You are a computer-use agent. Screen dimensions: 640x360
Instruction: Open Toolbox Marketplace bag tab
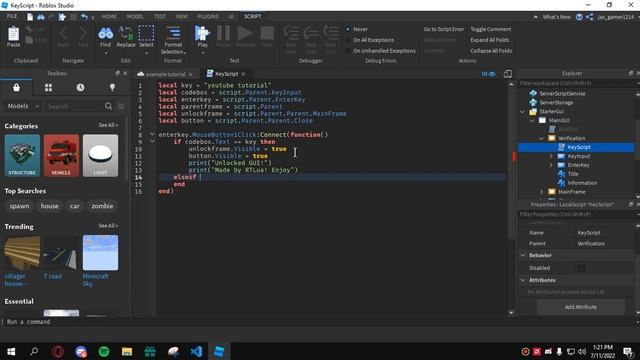16,88
